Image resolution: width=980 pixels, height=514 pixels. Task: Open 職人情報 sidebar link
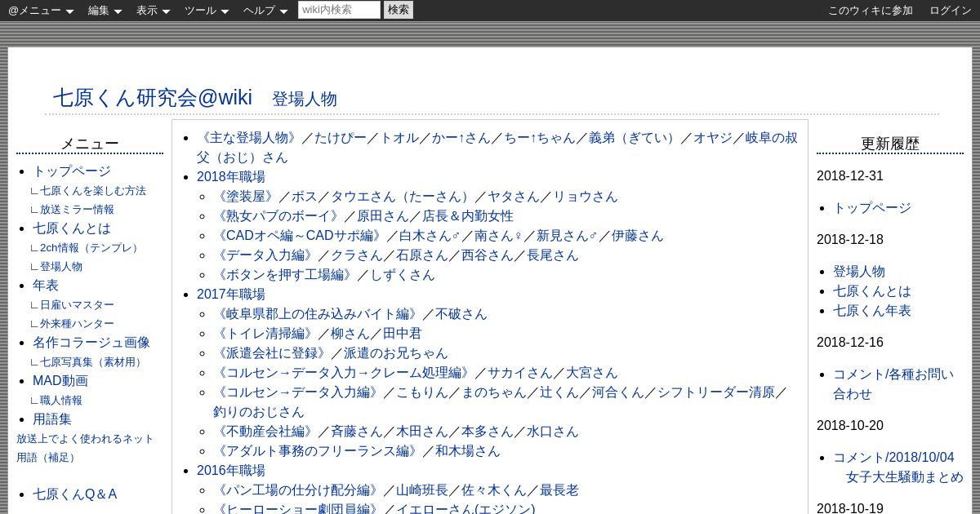[61, 401]
